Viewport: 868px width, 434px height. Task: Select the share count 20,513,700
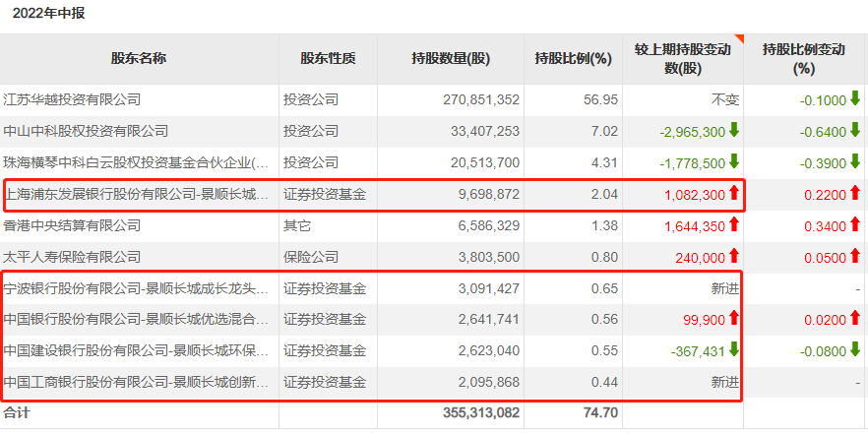[485, 163]
